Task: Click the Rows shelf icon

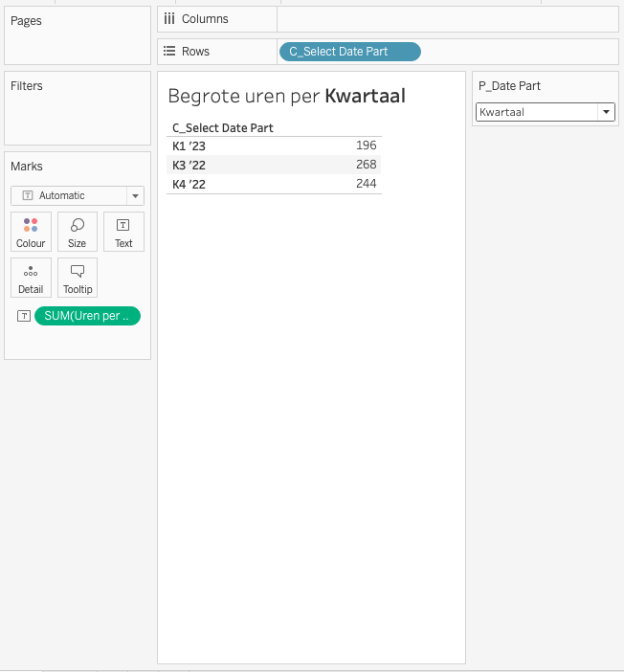Action: 169,52
